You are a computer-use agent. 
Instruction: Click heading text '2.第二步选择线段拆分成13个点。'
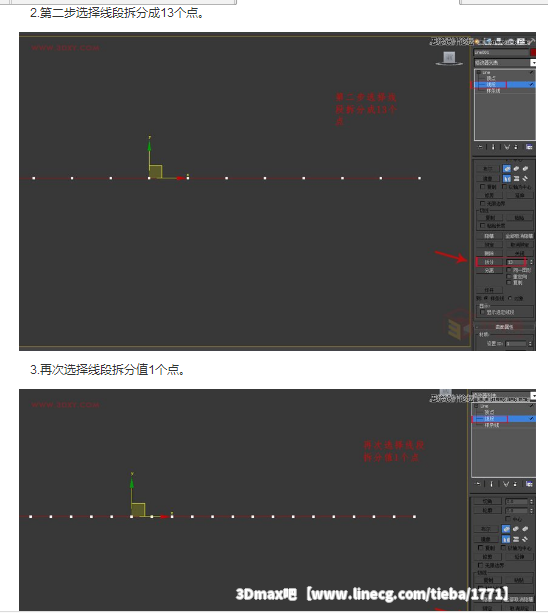(x=117, y=13)
